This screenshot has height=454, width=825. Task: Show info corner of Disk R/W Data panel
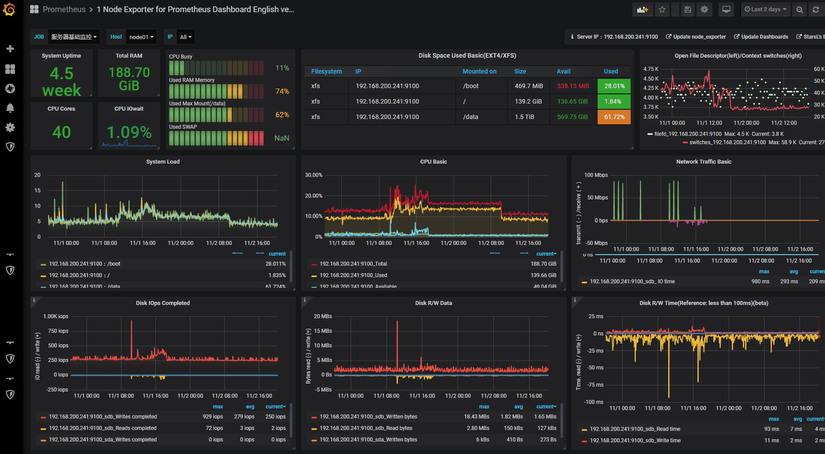[305, 300]
